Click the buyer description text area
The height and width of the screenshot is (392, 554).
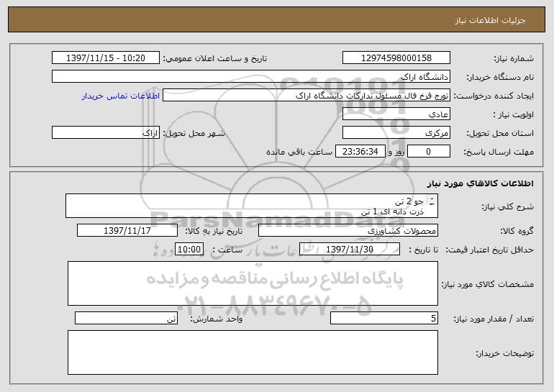pos(253,352)
